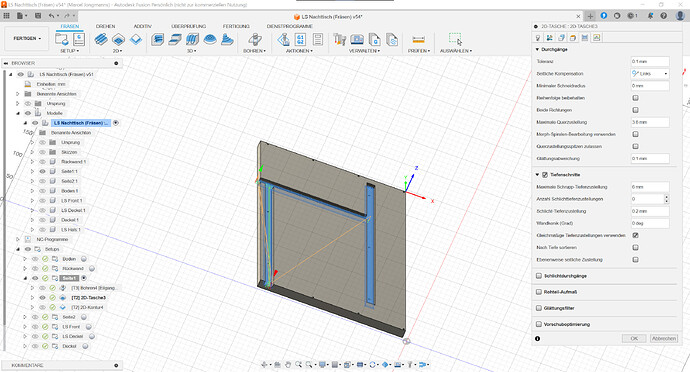Open the SETUP dropdown menu
690x372 pixels.
(x=70, y=51)
